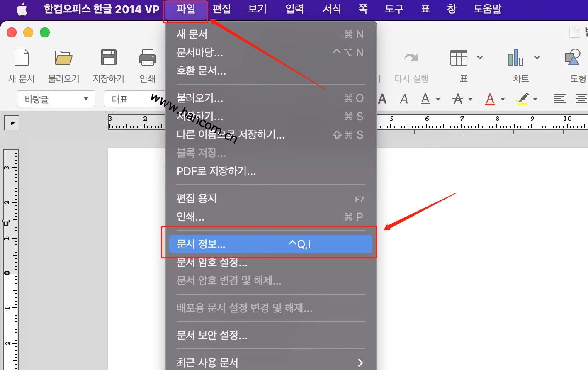Click the Chart (차트) bar graph icon
Image resolution: width=588 pixels, height=370 pixels.
pos(515,58)
